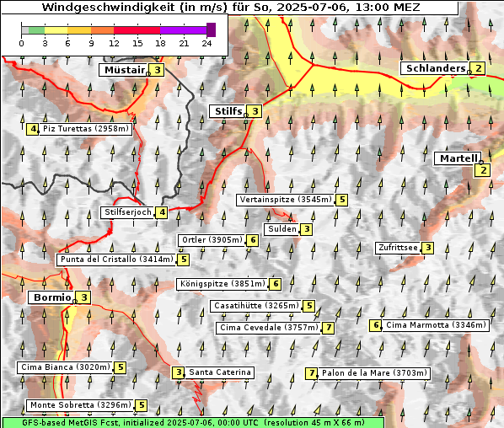Click the Cima Cevedale wind value 7
504x428 pixels.
coord(328,328)
